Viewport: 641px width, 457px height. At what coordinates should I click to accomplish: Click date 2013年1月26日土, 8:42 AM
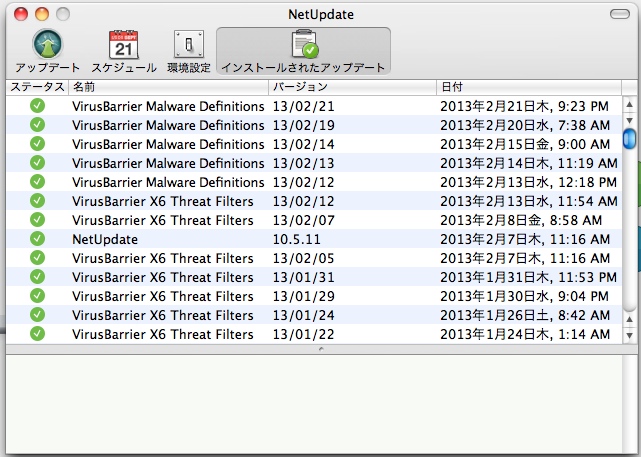point(525,315)
